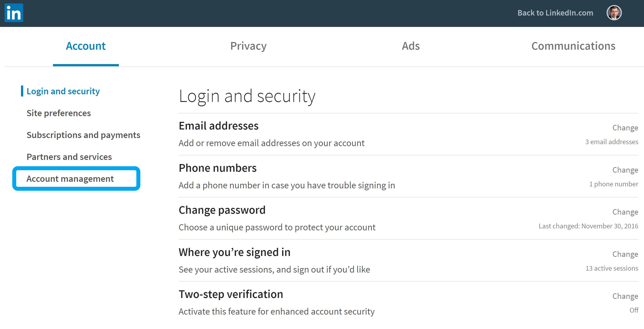Click the LinkedIn logo icon
644x329 pixels.
coord(14,13)
